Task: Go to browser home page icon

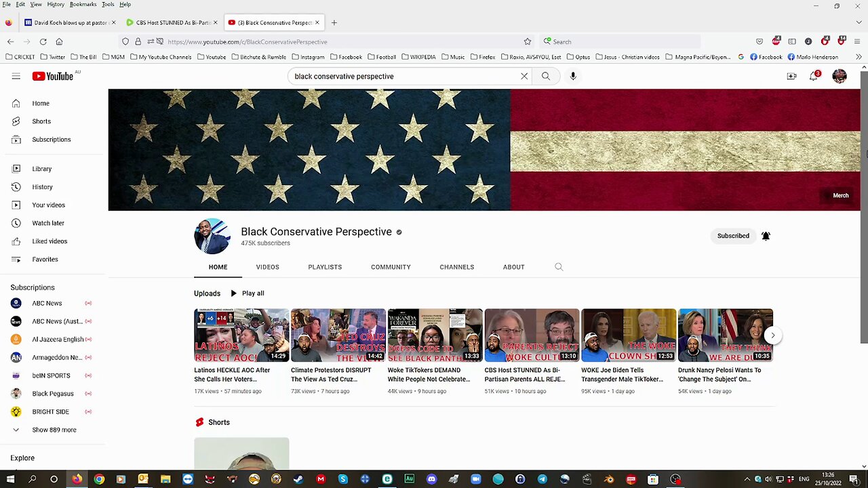Action: [59, 41]
